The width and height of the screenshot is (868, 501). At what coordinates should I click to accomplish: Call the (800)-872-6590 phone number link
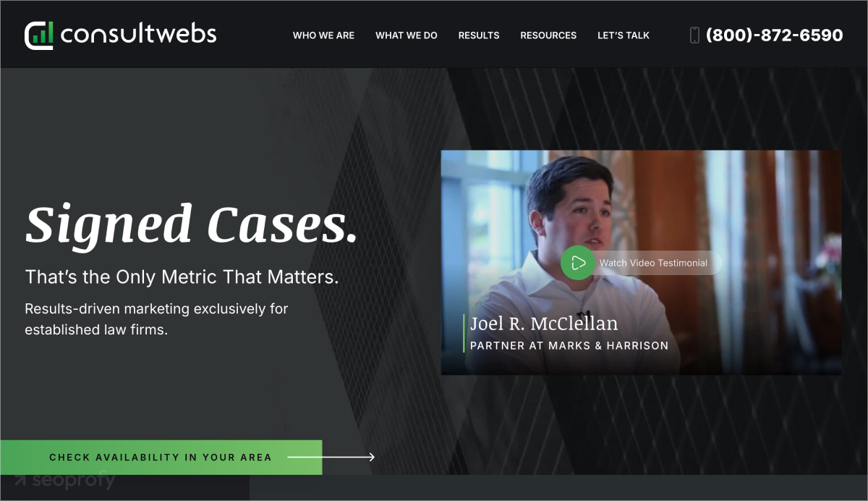774,35
